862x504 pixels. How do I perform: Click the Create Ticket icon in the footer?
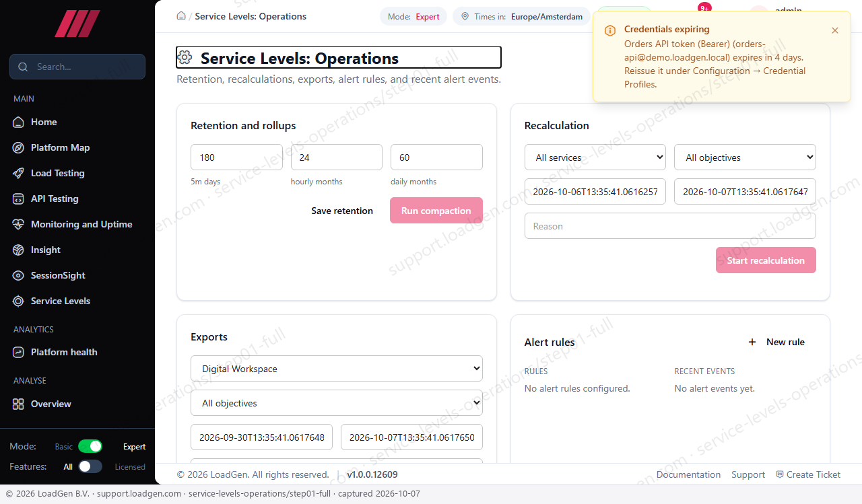tap(780, 474)
